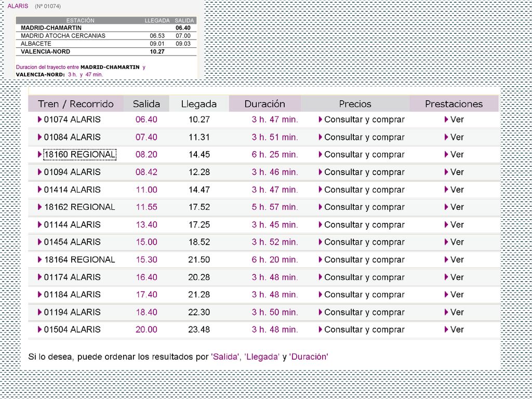Open train 18162 REGIONAL route link

(79, 207)
